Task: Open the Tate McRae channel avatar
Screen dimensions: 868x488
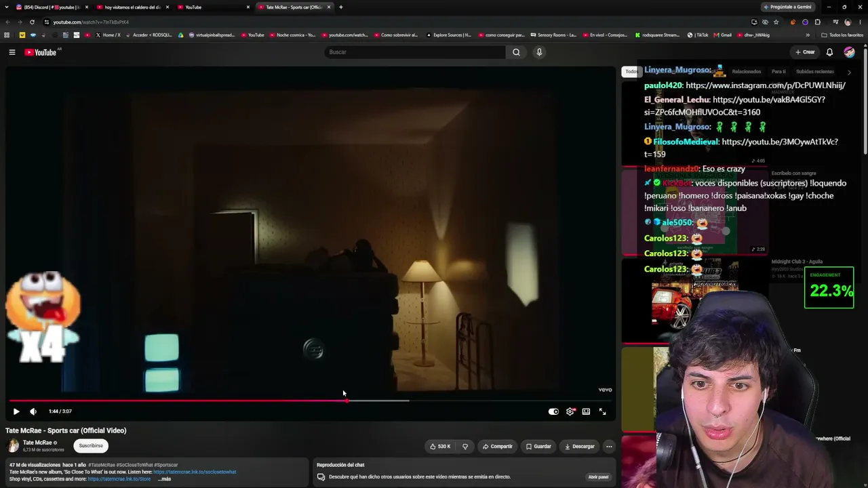Action: coord(13,445)
